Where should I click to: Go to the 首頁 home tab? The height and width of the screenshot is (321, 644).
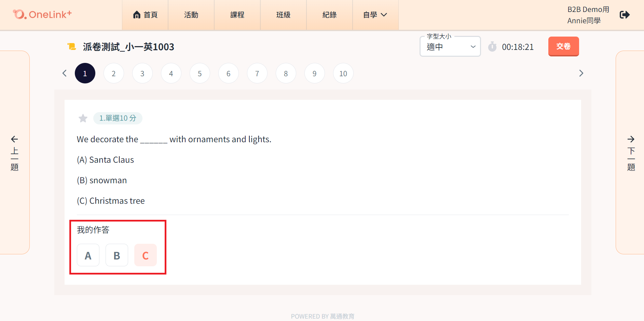[145, 15]
